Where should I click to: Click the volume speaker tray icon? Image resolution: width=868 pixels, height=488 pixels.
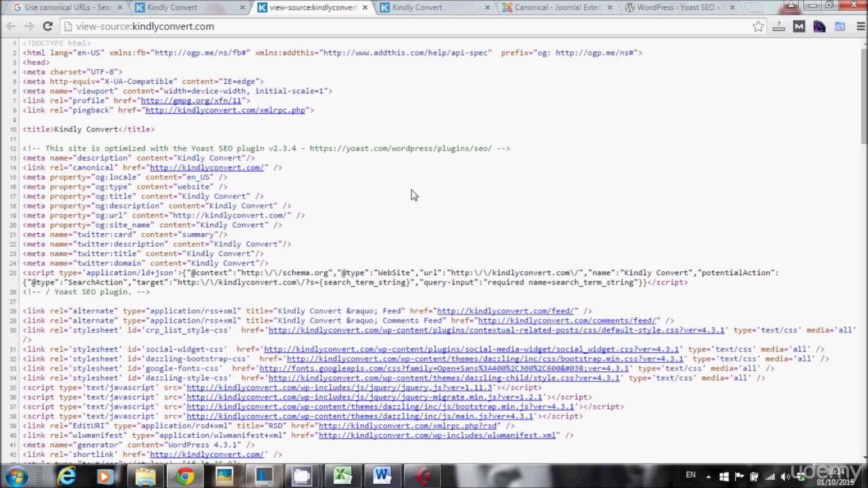point(785,476)
